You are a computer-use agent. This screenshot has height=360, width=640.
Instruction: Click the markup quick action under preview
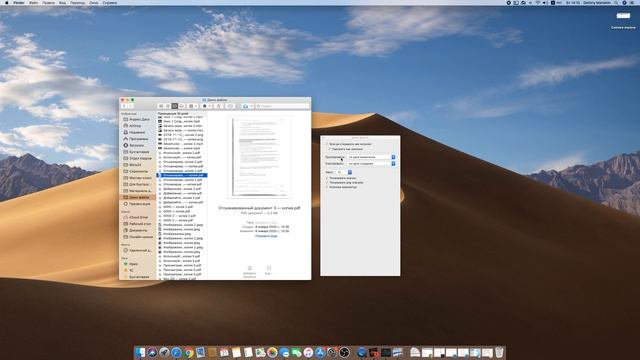click(x=249, y=272)
